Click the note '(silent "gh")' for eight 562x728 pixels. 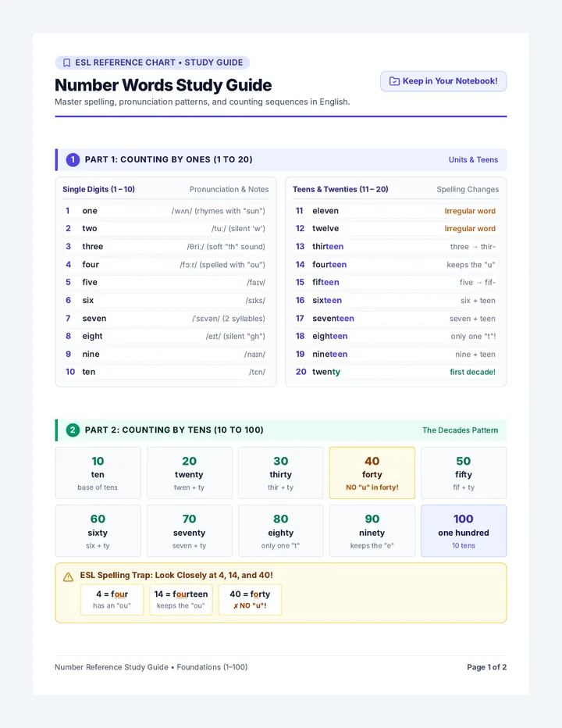tap(244, 336)
